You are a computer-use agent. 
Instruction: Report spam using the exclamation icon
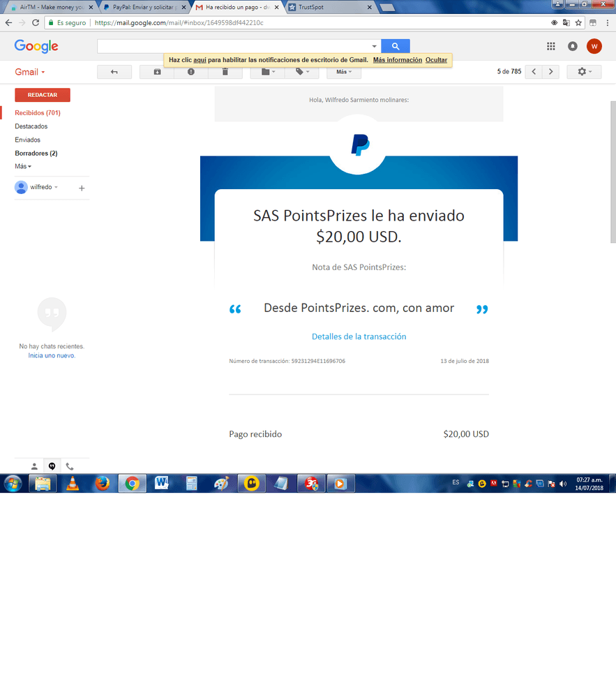[x=191, y=72]
